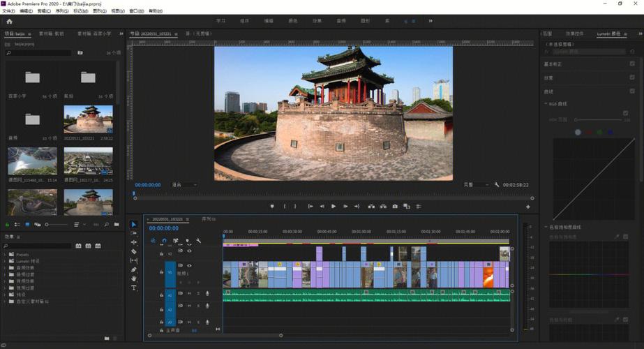Screen dimensions: 644x349
Task: Click the Lift button
Action: [x=371, y=207]
